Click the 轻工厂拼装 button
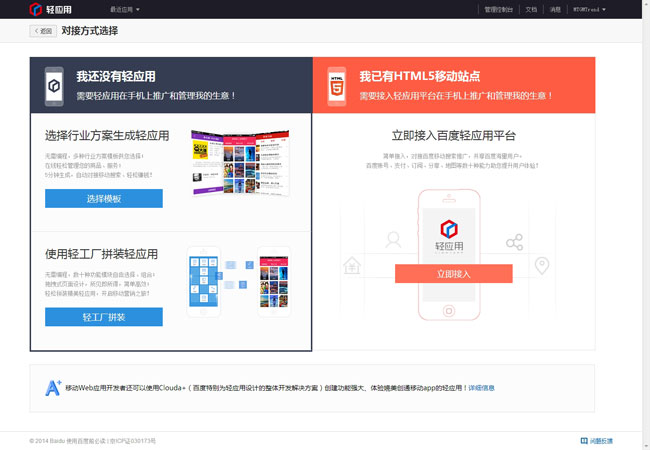Screen dimensions: 650x450 (104, 317)
